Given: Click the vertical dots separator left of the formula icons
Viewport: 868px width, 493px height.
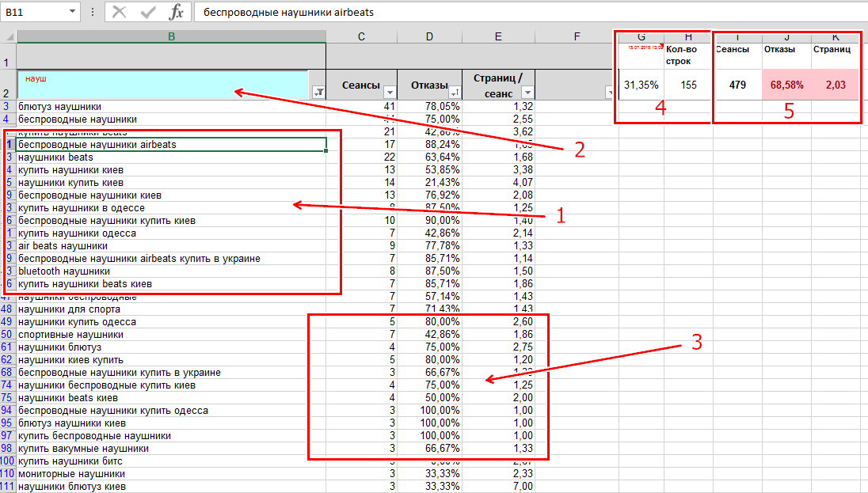Looking at the screenshot, I should click(x=93, y=12).
